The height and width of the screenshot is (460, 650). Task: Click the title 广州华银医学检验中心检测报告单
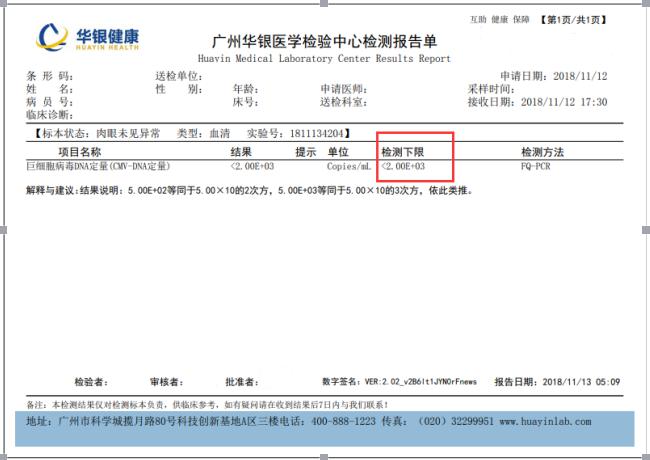click(x=324, y=41)
